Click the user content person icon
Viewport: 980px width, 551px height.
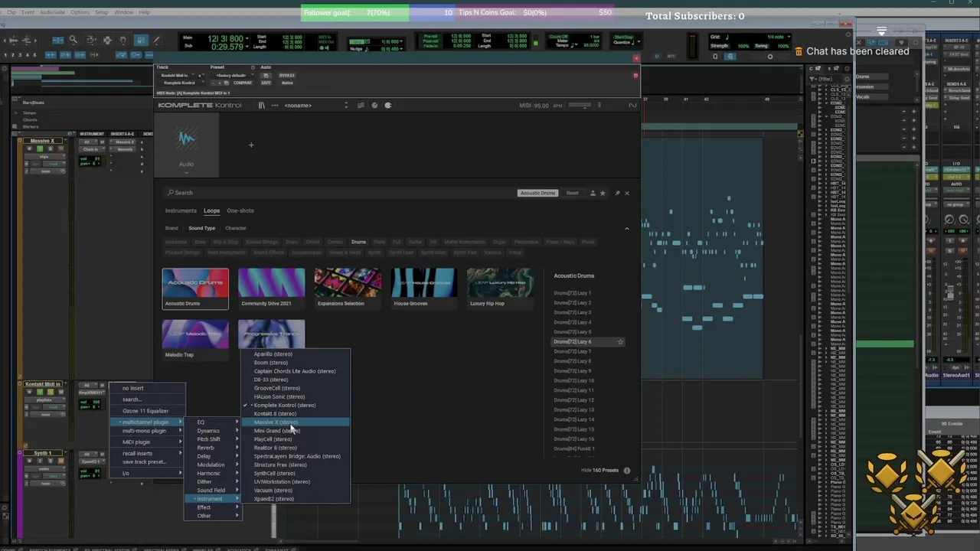[593, 193]
